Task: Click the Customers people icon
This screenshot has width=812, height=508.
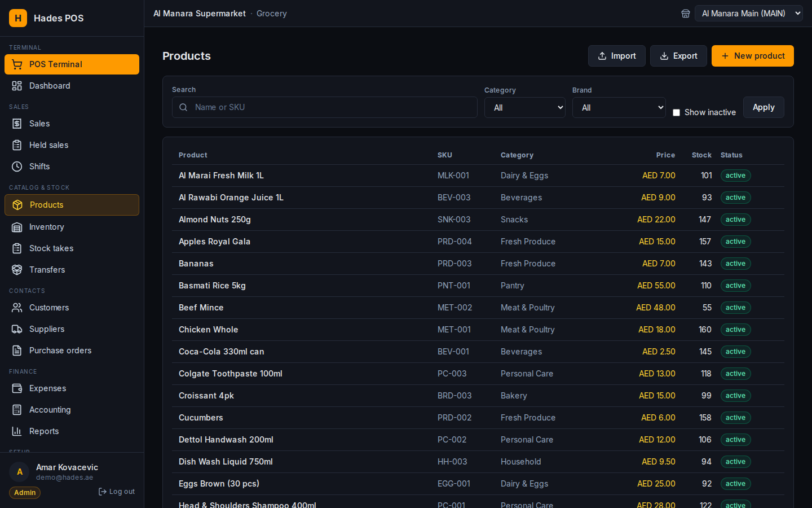Action: (x=17, y=308)
